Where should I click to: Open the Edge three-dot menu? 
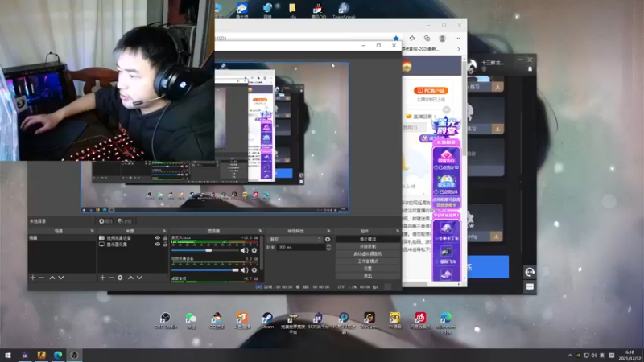point(458,38)
